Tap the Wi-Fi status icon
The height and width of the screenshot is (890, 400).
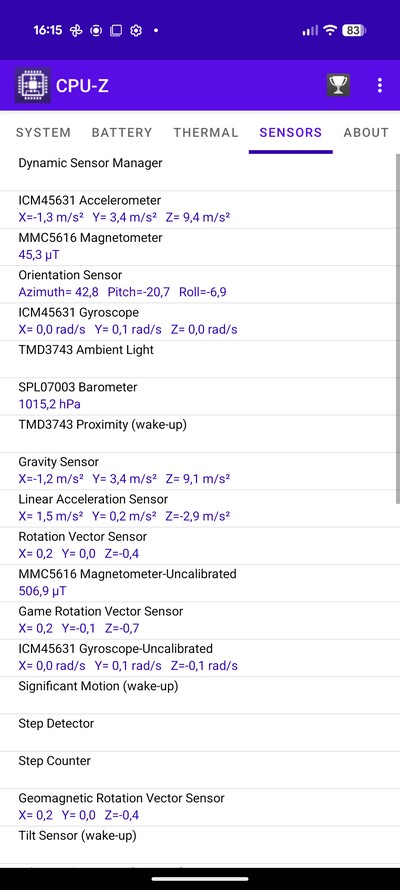point(330,31)
